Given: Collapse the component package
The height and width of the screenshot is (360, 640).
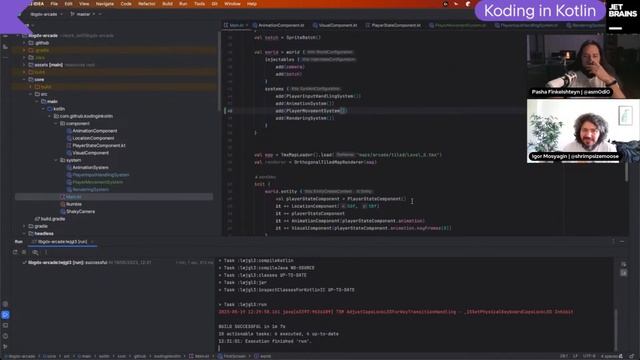Looking at the screenshot, I should [56, 124].
